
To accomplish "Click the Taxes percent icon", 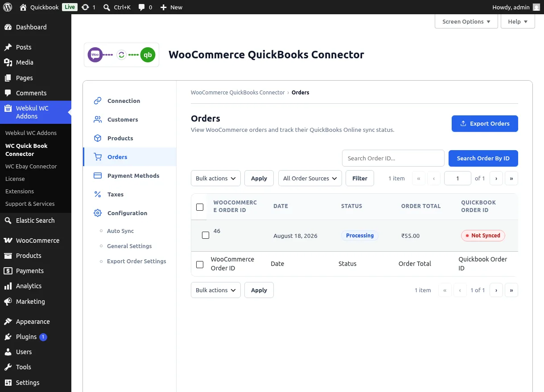I will click(x=98, y=194).
